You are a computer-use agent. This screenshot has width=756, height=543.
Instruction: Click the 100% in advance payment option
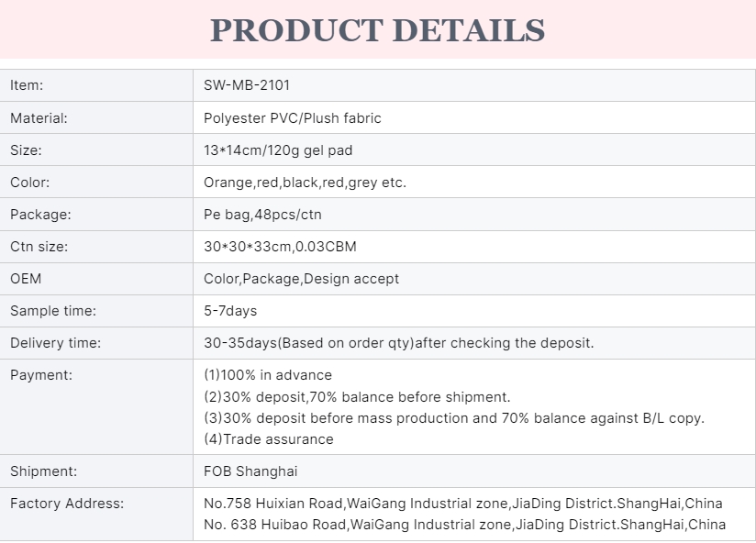[268, 374]
